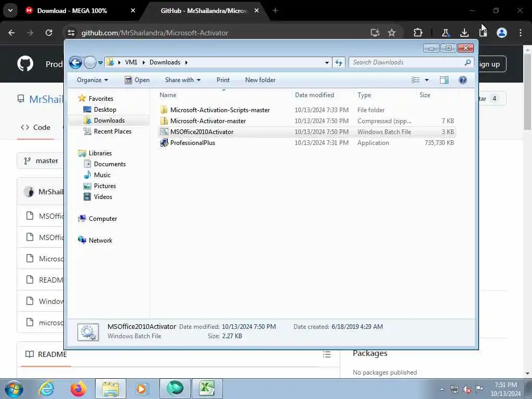Select Downloads in the navigation pane
This screenshot has height=399, width=532.
(x=109, y=121)
